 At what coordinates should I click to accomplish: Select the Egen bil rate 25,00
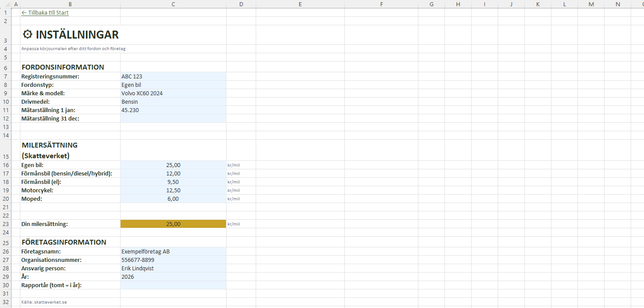point(173,165)
